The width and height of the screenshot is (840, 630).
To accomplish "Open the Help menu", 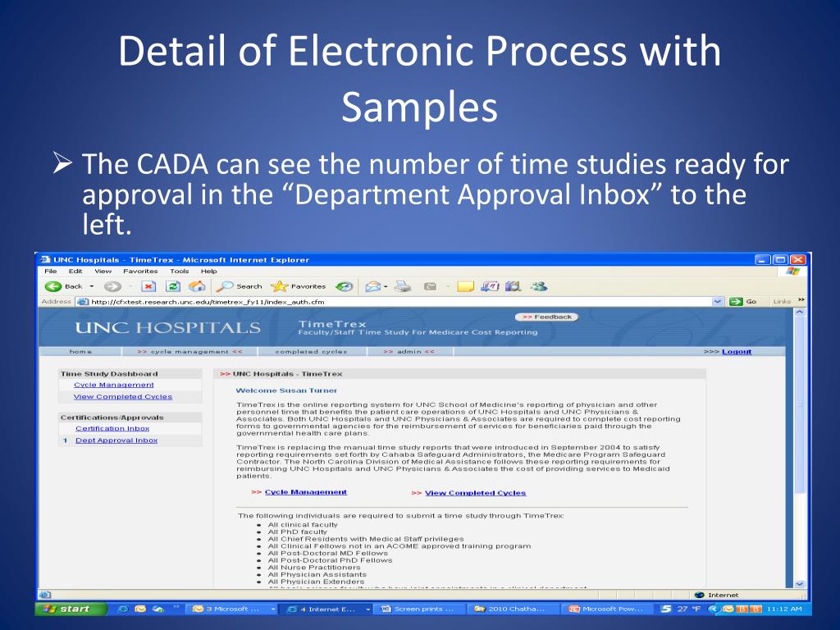I will [209, 271].
